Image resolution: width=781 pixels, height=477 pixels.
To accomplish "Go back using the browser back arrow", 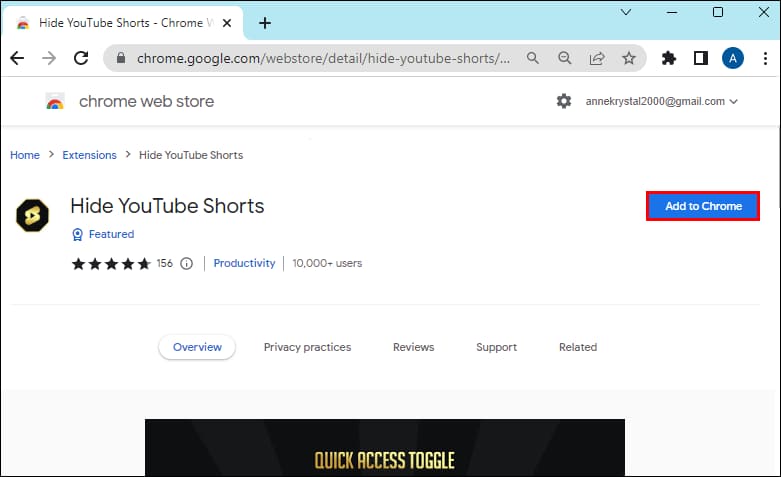I will 17,58.
